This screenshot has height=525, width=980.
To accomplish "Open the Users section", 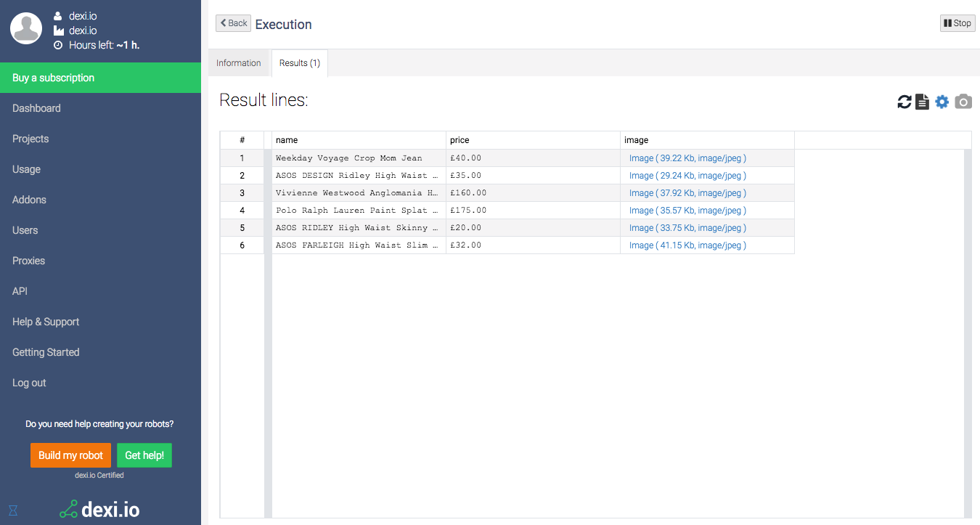I will tap(25, 230).
